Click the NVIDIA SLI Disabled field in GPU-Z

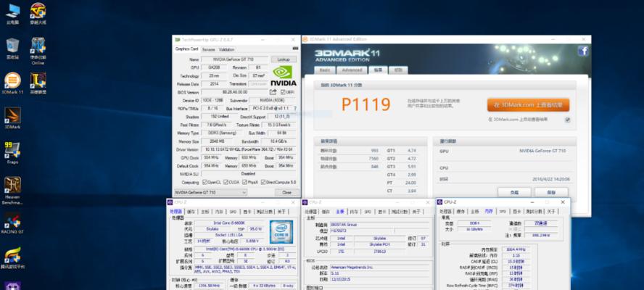[x=248, y=174]
